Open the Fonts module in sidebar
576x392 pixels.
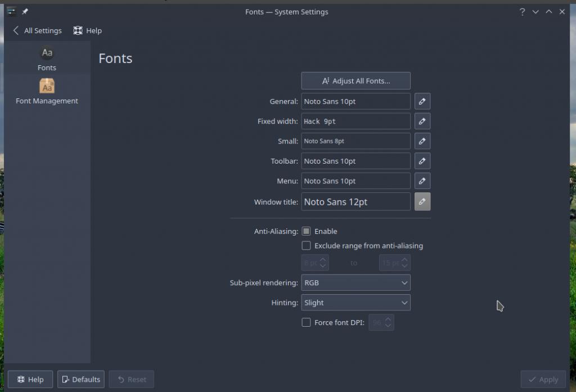[x=47, y=59]
